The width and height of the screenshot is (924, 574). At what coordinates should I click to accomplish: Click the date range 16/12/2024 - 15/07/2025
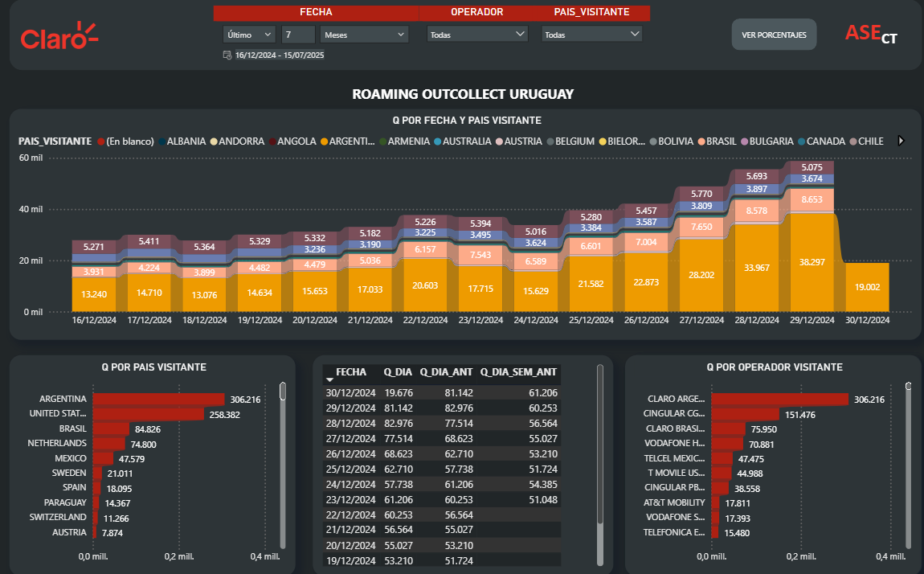(x=280, y=55)
